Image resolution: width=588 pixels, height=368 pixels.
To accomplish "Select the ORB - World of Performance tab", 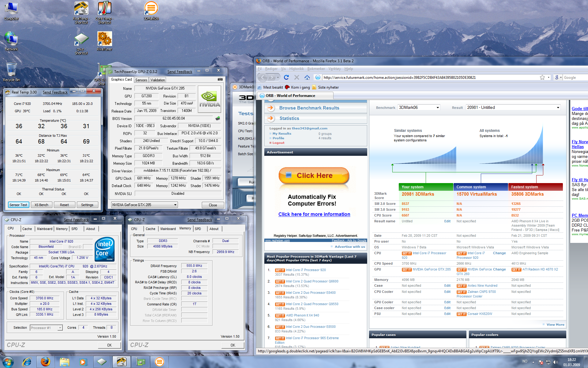I will pyautogui.click(x=295, y=96).
